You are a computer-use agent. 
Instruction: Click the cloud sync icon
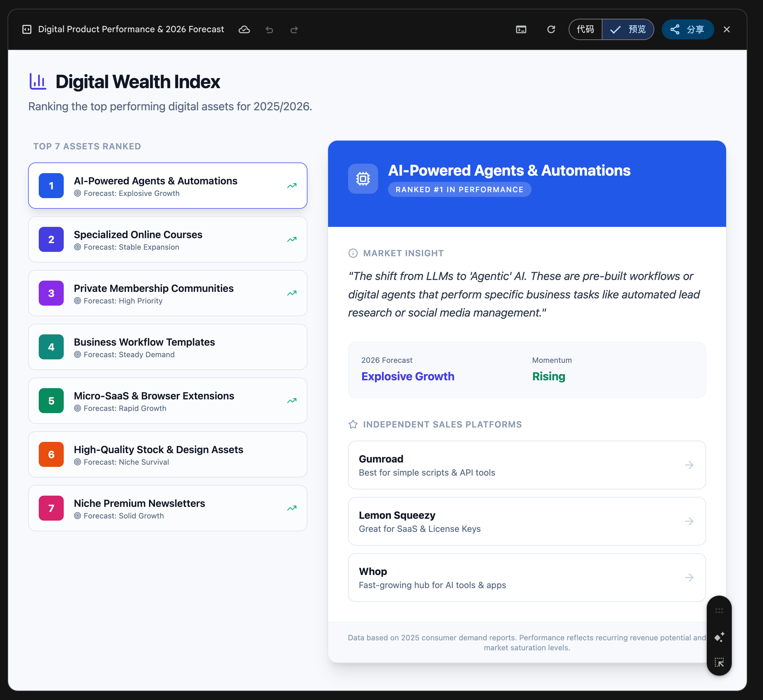pos(244,30)
